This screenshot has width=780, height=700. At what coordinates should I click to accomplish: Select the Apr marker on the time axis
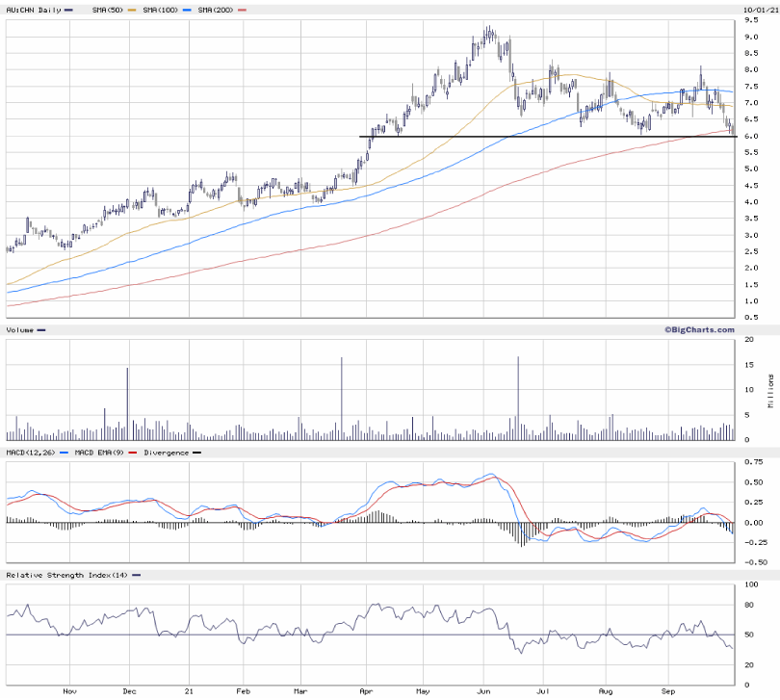(366, 690)
